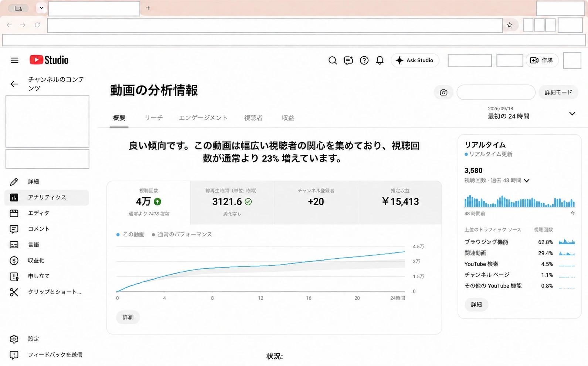This screenshot has width=588, height=366.
Task: Click the YouTube Studio logo
Action: tap(49, 60)
